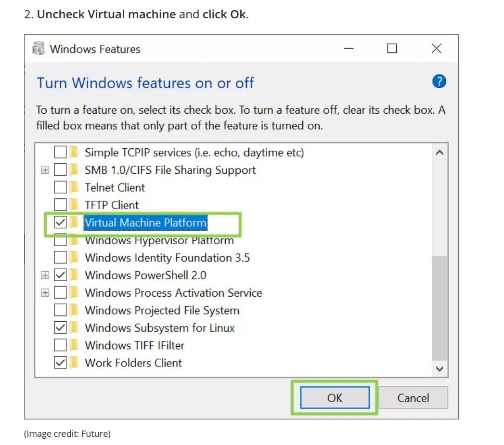This screenshot has width=504, height=445.
Task: Uncheck the Virtual Machine Platform checkbox
Action: pos(61,222)
